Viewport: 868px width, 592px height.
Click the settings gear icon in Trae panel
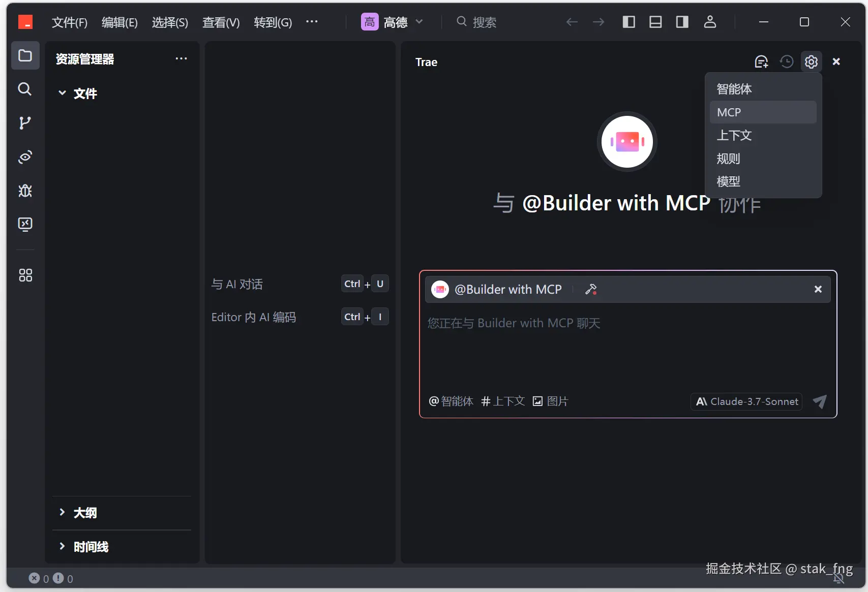pos(811,61)
